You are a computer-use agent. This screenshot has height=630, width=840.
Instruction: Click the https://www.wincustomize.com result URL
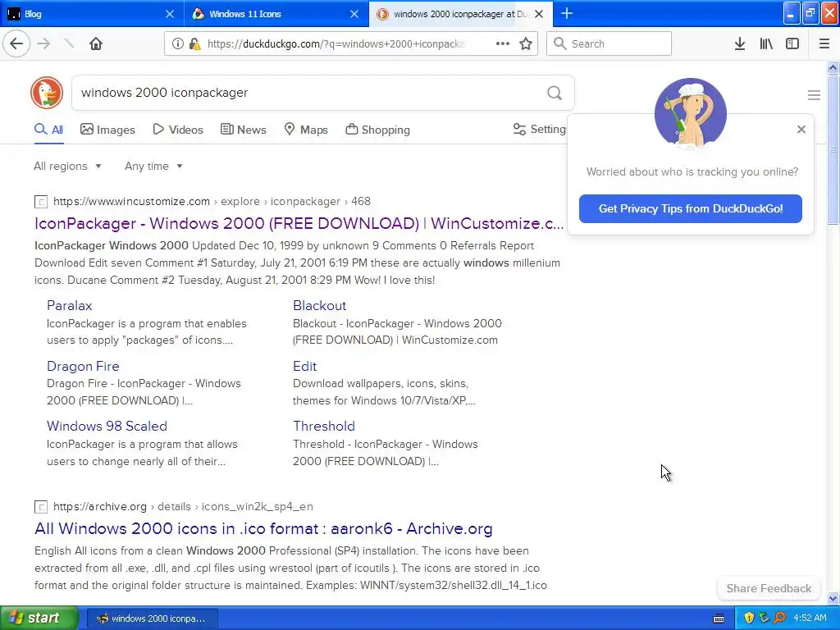click(131, 202)
